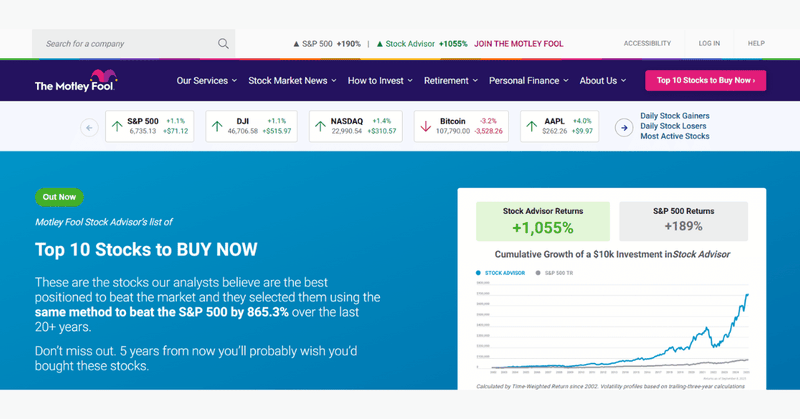Click the Cumulative Growth of a $10k Investment title
This screenshot has height=419, width=800.
click(x=612, y=254)
